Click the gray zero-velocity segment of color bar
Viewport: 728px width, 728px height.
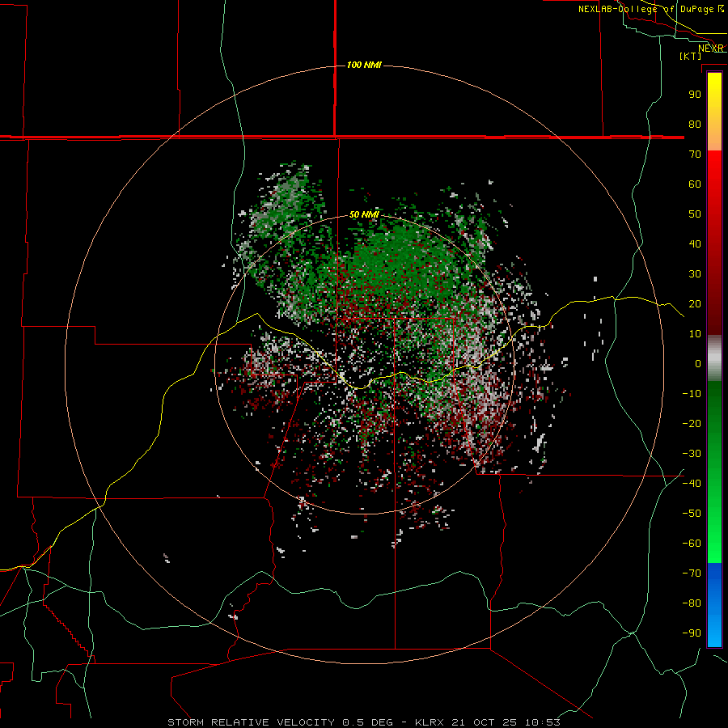point(714,358)
